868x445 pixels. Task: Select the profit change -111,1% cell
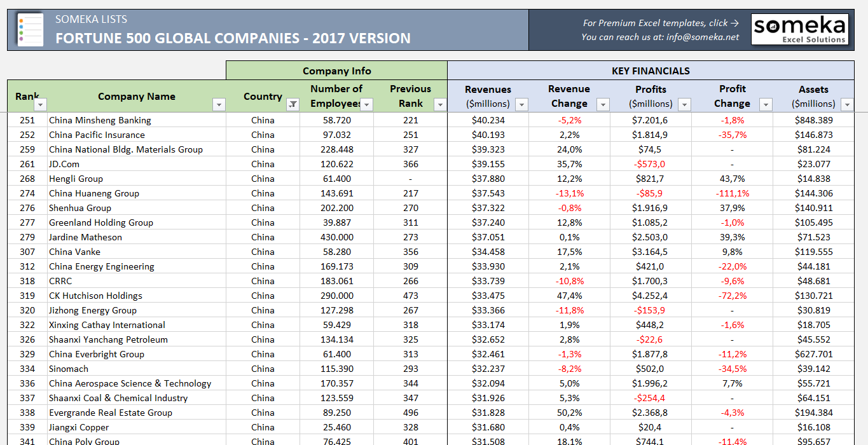point(732,193)
